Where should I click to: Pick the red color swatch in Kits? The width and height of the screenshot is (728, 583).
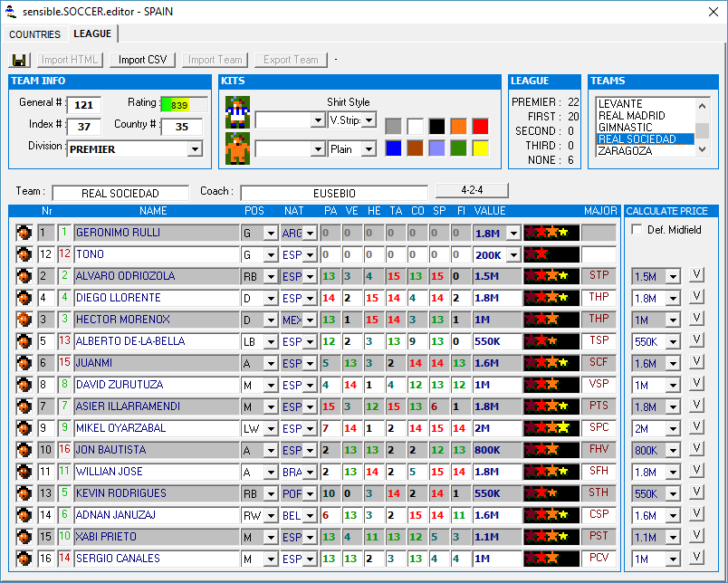tap(480, 126)
